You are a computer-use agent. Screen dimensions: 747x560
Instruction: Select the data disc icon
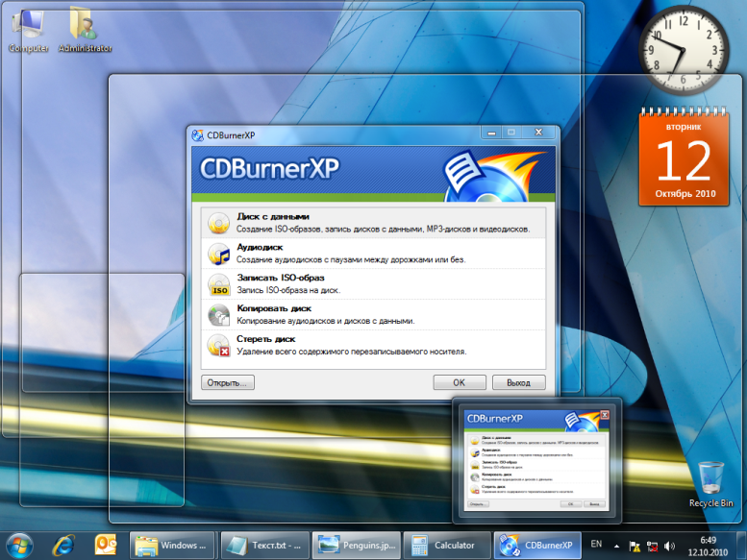[218, 223]
